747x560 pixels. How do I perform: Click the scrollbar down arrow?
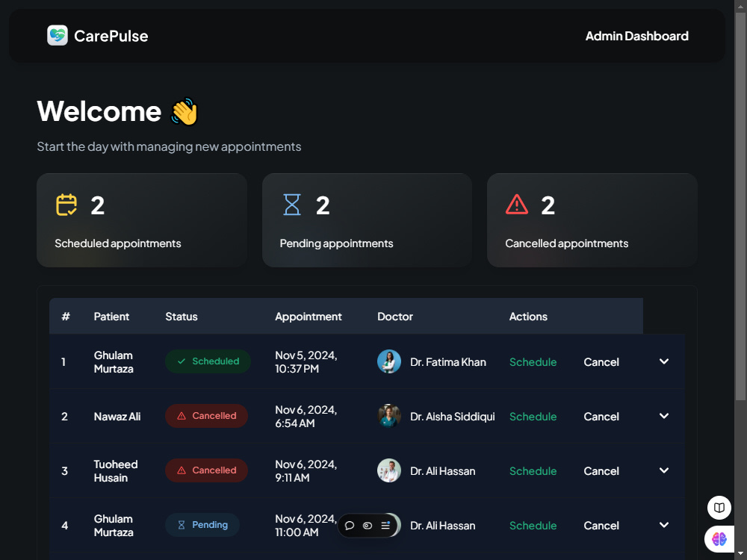[740, 553]
